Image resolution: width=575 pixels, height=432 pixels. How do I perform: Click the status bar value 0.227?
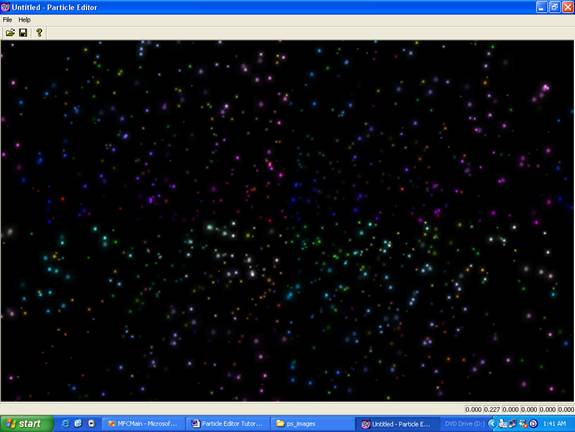492,409
